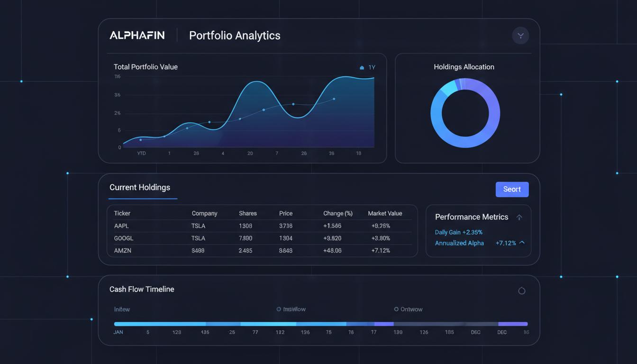Select the 1Y time range indicator

click(368, 67)
